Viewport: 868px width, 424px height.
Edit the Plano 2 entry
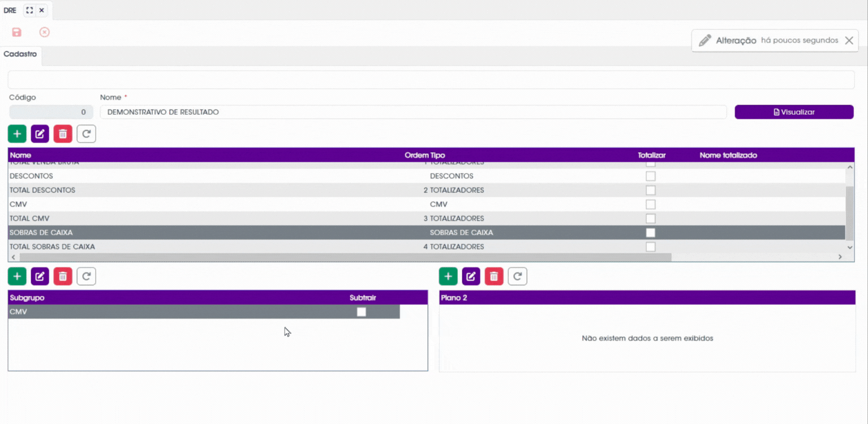coord(471,276)
